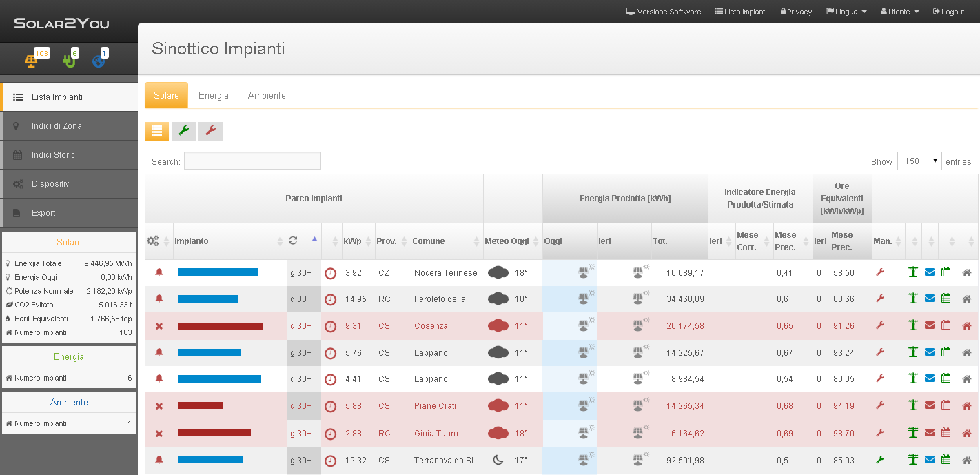The image size is (980, 475).
Task: Switch to the Solare tab
Action: coord(166,95)
